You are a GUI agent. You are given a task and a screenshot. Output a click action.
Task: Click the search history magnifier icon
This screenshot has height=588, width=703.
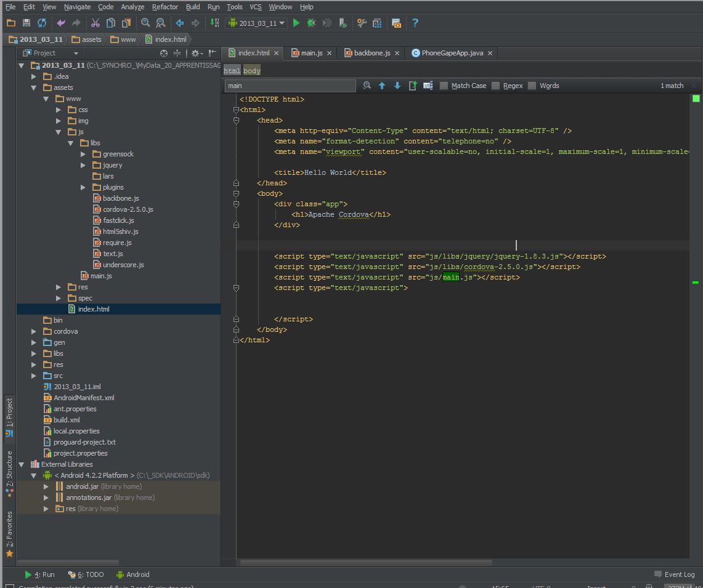367,85
